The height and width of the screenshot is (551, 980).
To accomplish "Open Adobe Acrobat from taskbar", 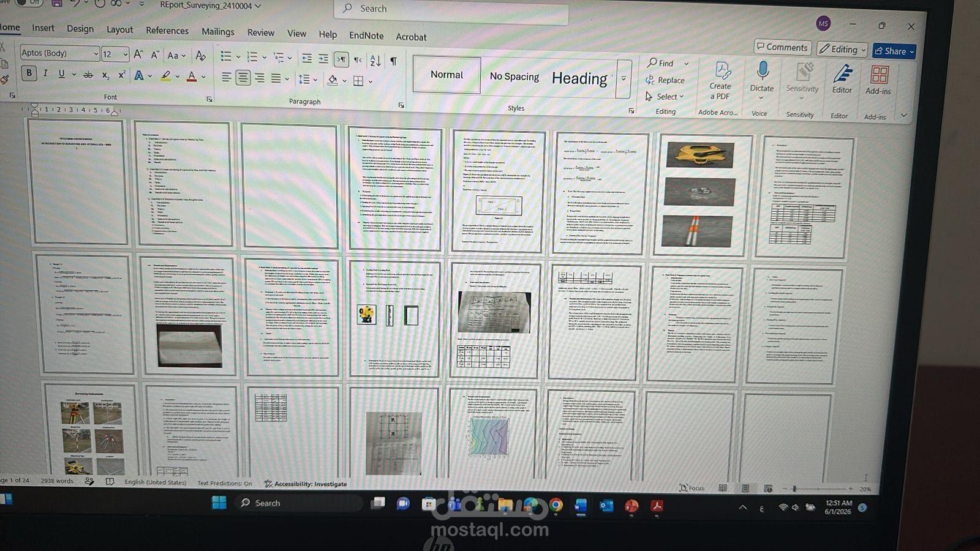I will (x=657, y=506).
